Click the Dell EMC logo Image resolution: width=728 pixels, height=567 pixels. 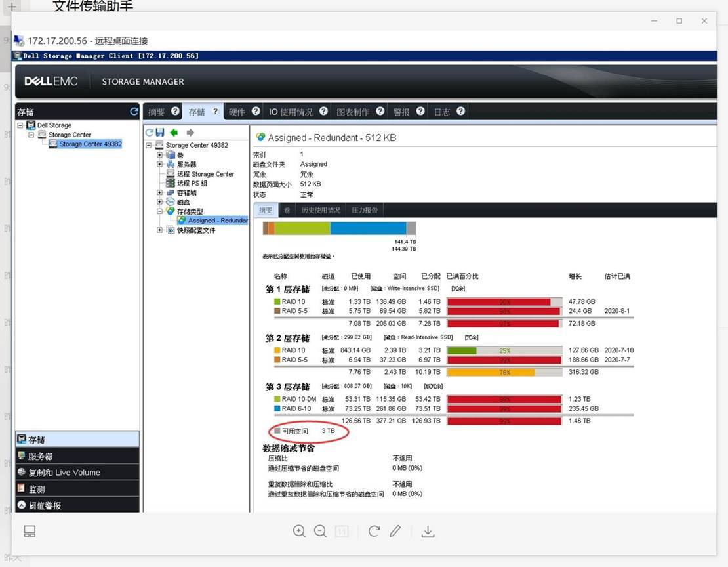(x=51, y=81)
